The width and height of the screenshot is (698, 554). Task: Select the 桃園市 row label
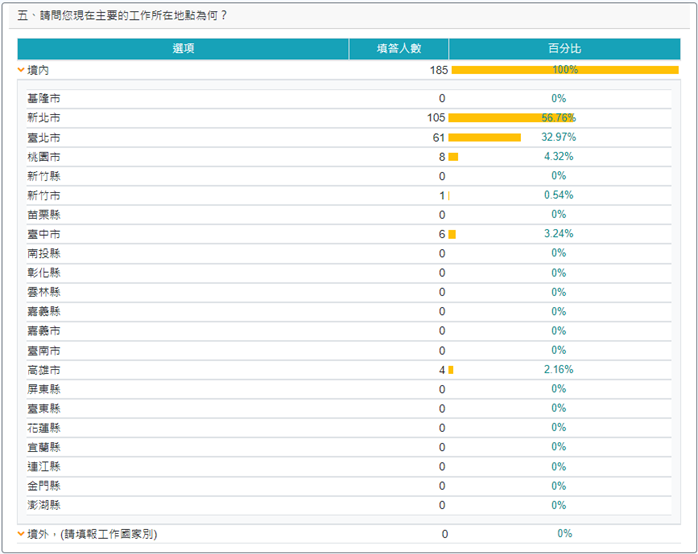pos(44,157)
